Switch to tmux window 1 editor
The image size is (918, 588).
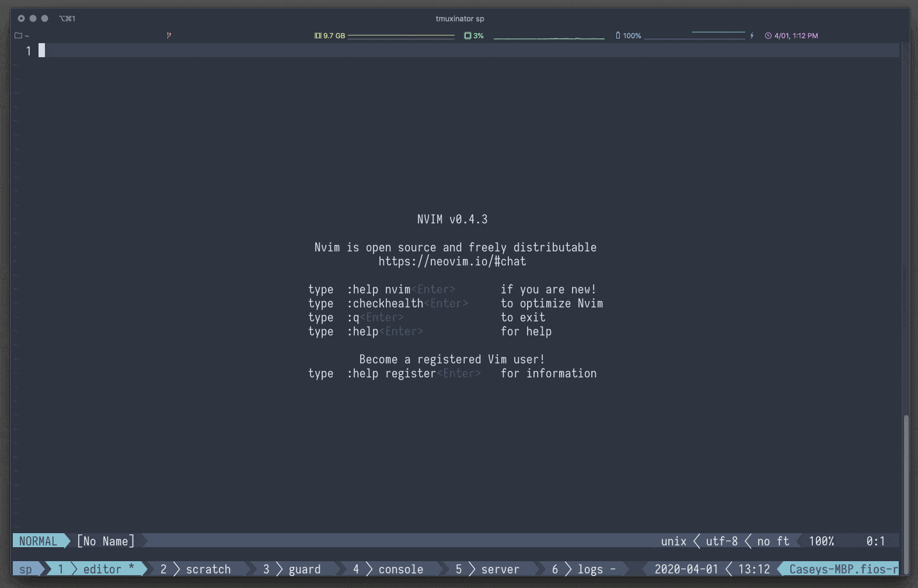[96, 569]
